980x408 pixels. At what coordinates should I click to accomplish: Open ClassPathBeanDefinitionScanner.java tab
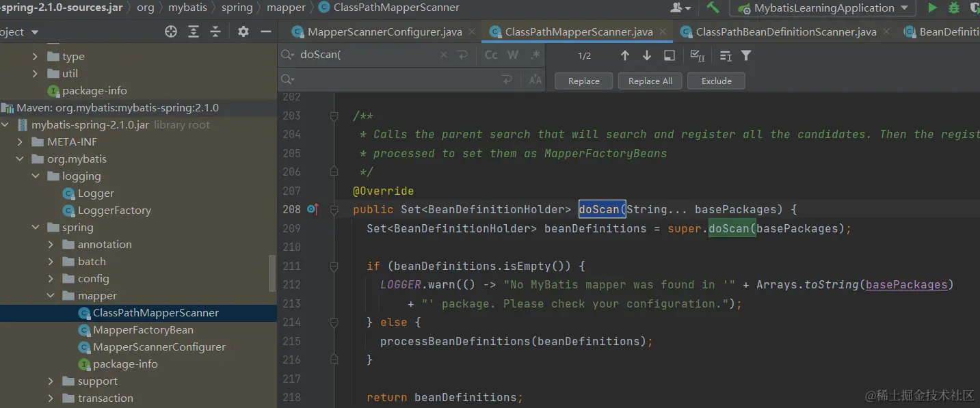786,31
